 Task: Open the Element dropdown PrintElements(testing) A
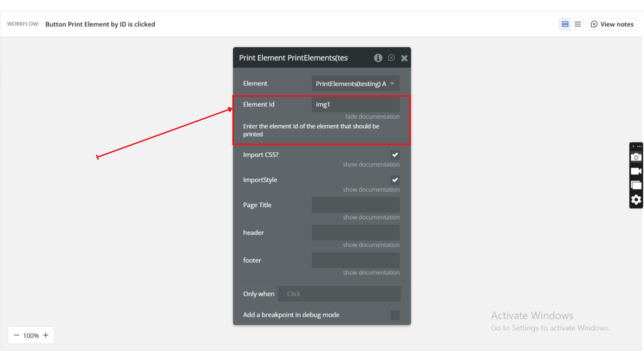(x=355, y=84)
